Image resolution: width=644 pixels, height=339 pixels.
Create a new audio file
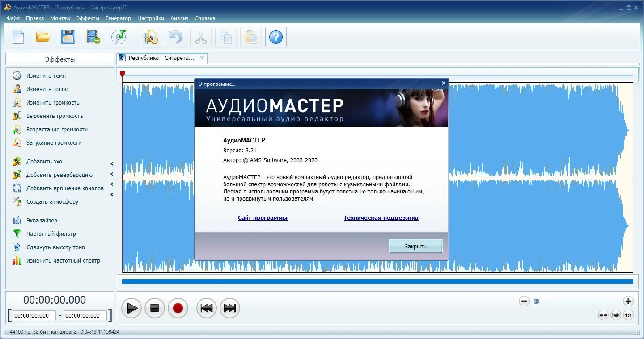coord(17,37)
